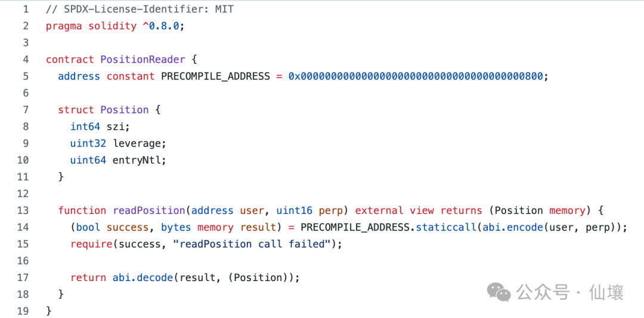This screenshot has height=318, width=644.
Task: Select line number 19 in the gutter
Action: pyautogui.click(x=23, y=311)
